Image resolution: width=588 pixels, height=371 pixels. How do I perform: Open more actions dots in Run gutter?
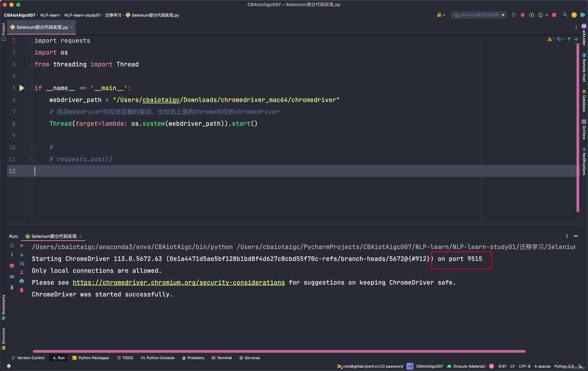[x=12, y=255]
